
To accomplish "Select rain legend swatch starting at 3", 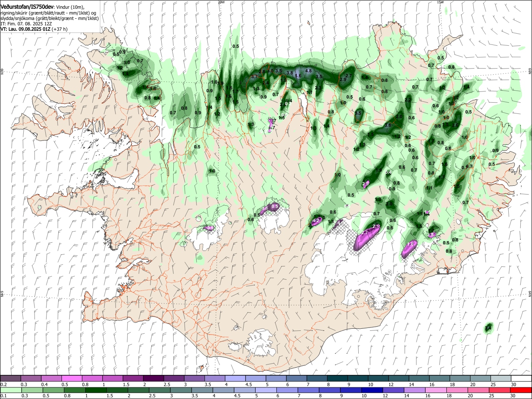I will tap(181, 390).
